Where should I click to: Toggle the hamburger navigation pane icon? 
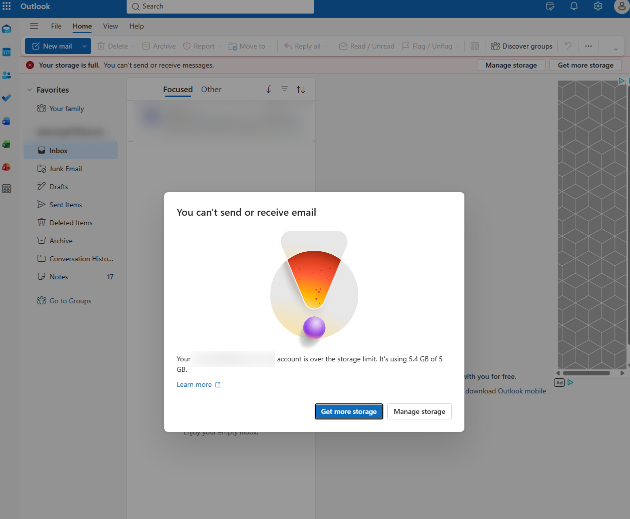click(34, 26)
